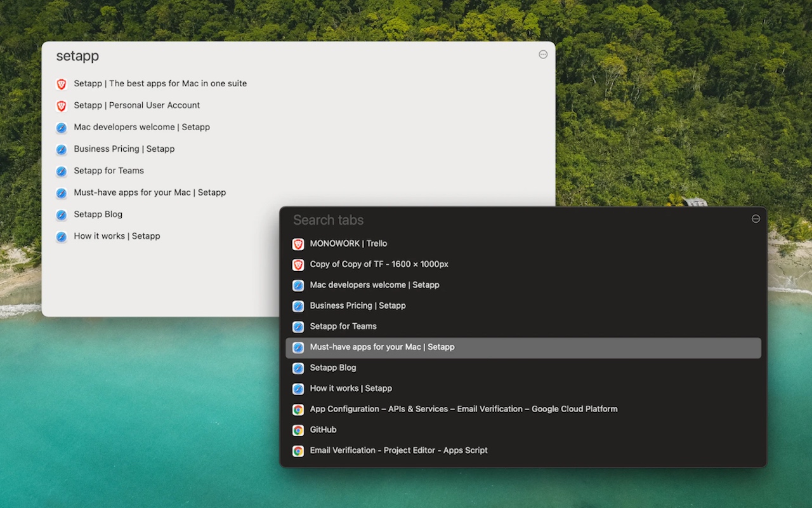Select Mac developers welcome | Setapp entry

pos(374,284)
